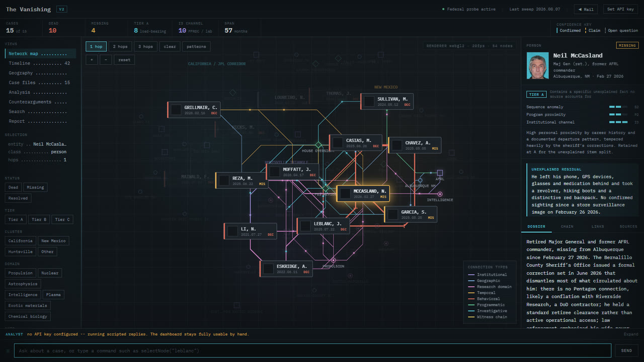The width and height of the screenshot is (644, 362).
Task: Open the Counterarguments view
Action: [39, 102]
